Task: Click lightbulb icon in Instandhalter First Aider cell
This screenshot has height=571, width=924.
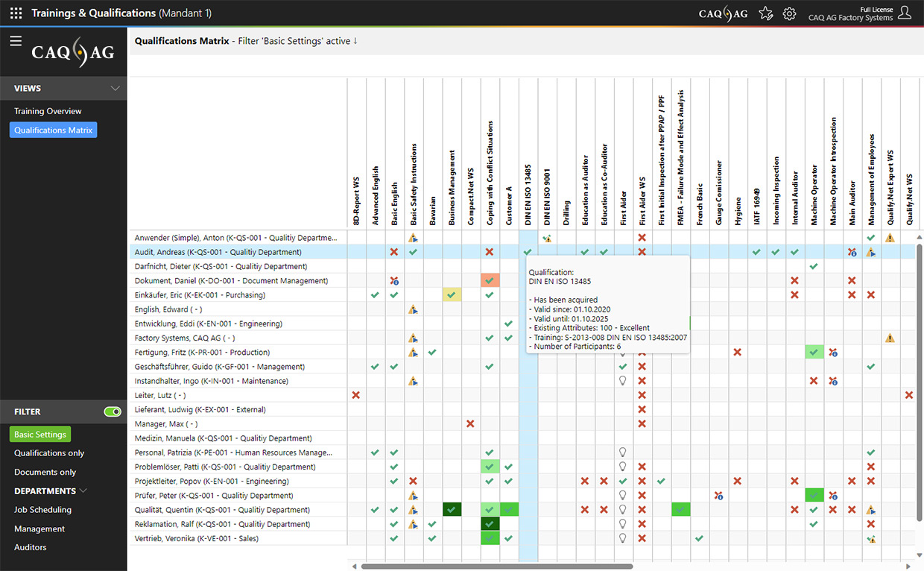Action: tap(623, 381)
